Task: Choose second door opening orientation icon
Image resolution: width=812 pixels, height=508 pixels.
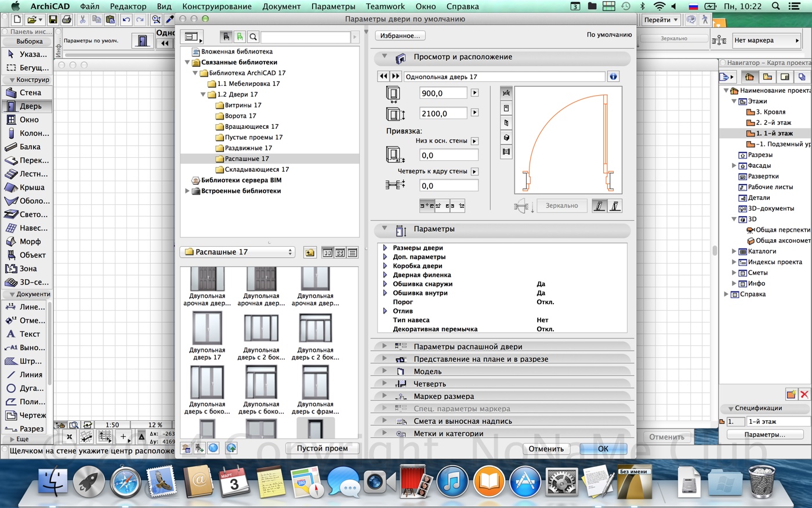Action: (x=615, y=206)
